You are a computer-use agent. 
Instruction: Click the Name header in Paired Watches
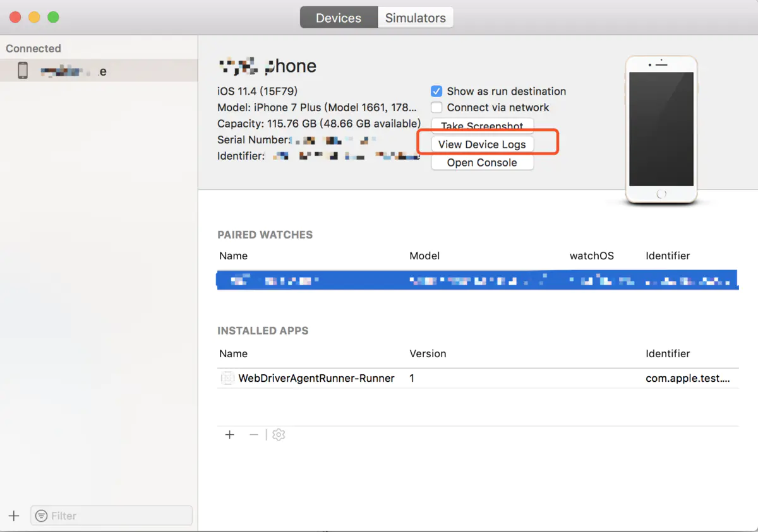pyautogui.click(x=233, y=256)
